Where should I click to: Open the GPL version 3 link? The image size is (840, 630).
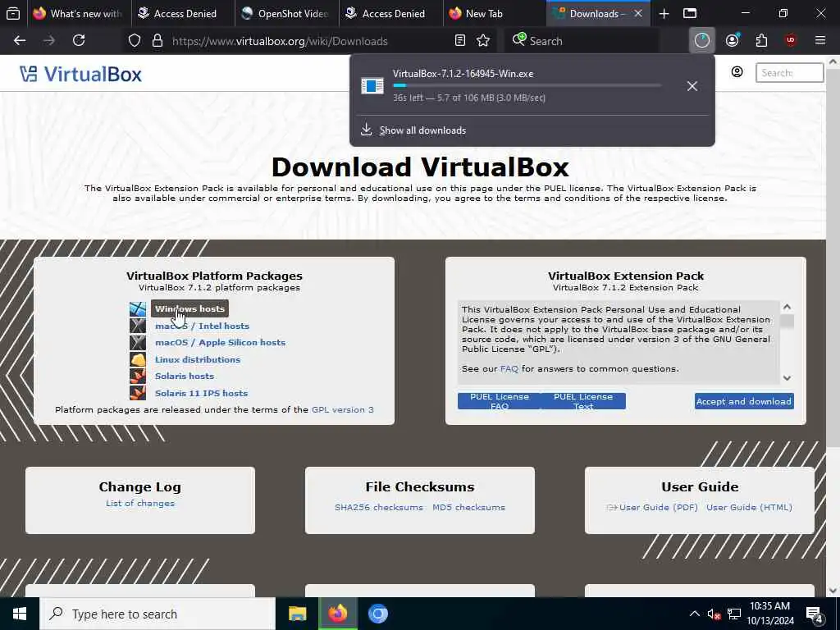[x=343, y=410]
